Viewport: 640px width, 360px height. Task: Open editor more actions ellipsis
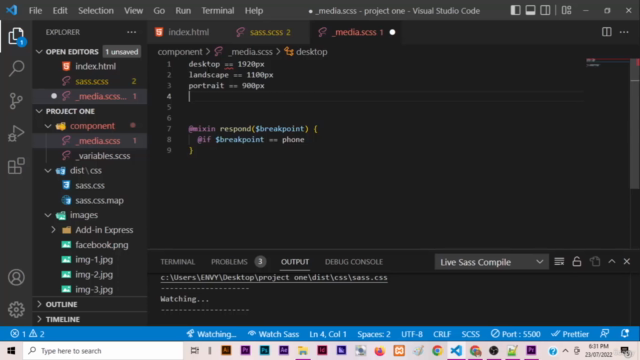624,32
